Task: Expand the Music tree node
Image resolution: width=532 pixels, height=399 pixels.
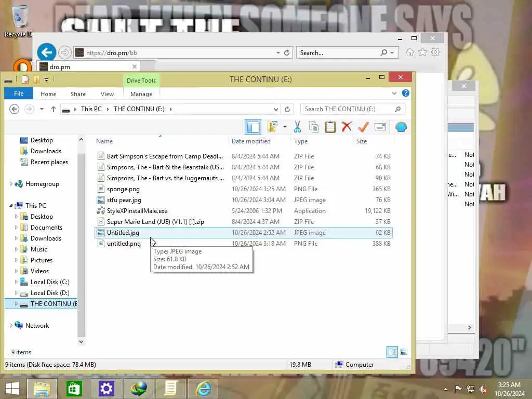Action: [x=16, y=249]
